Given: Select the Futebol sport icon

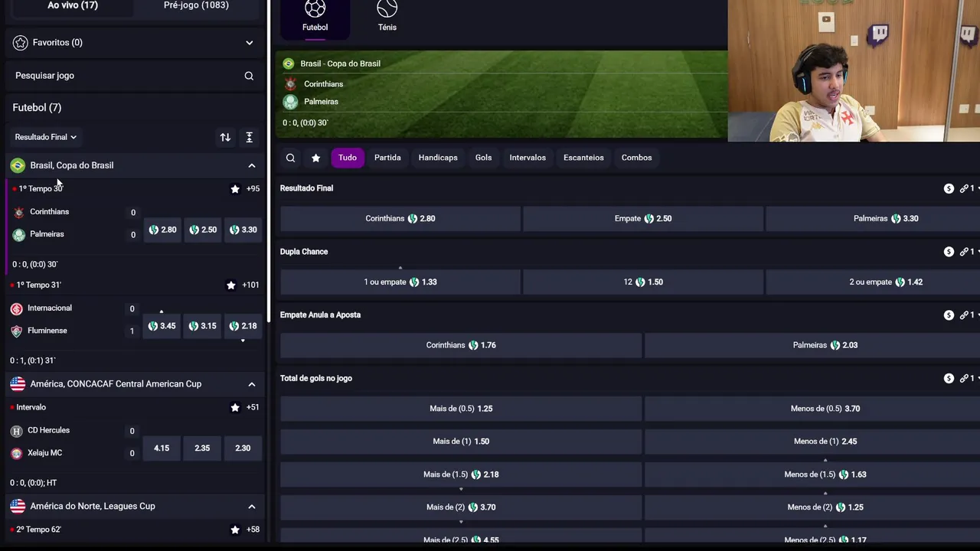Looking at the screenshot, I should [x=315, y=9].
